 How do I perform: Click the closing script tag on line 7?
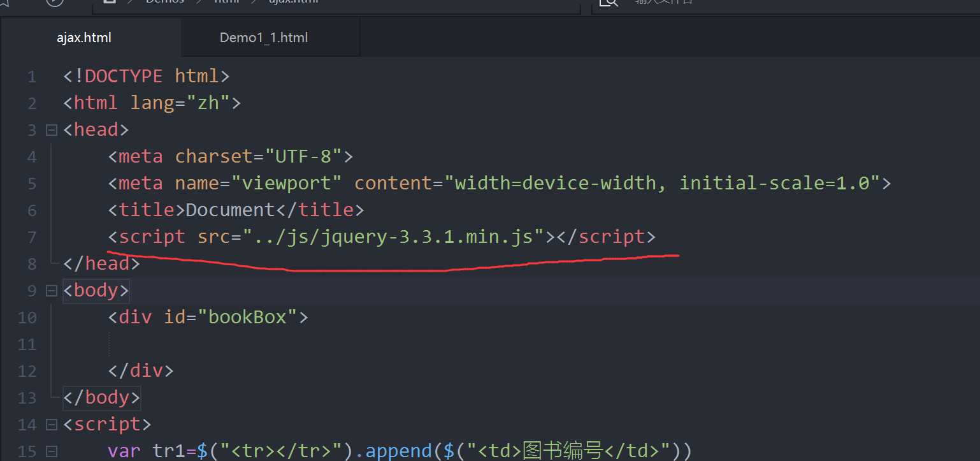point(607,237)
